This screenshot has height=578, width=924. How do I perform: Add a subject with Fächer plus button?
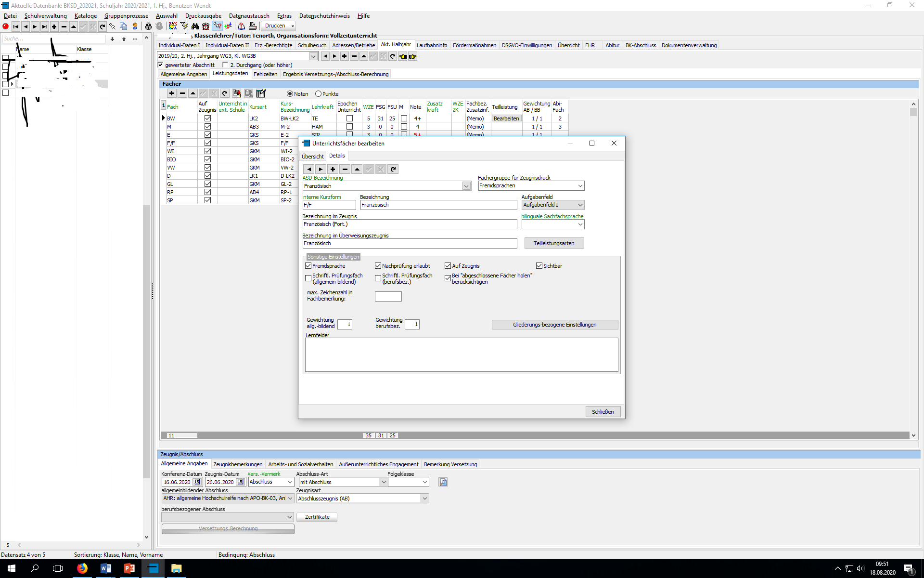point(172,93)
